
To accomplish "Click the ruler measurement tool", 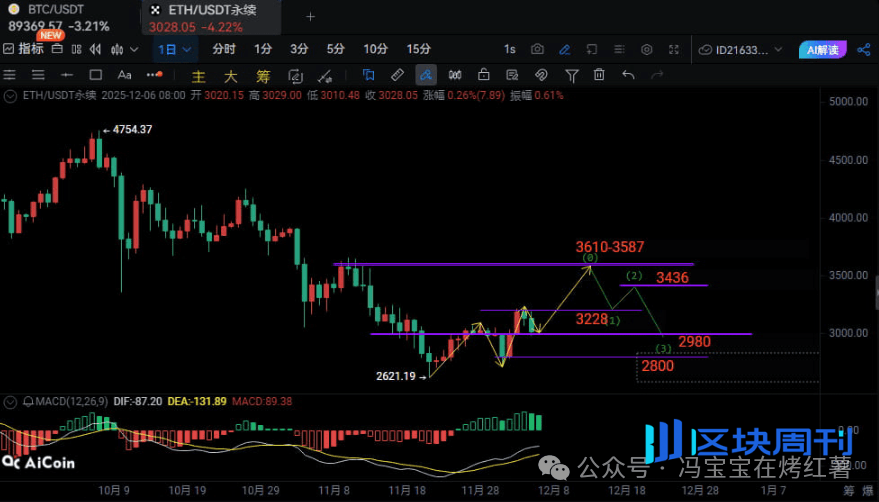I will 397,74.
